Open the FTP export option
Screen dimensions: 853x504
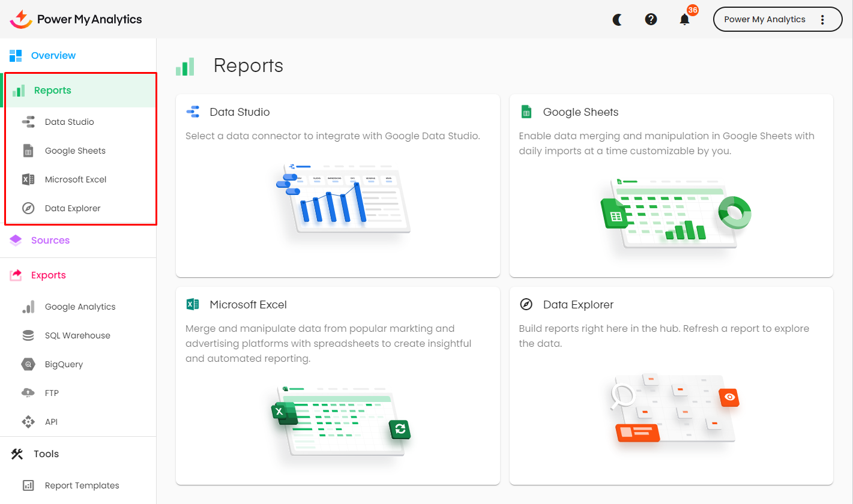coord(52,393)
